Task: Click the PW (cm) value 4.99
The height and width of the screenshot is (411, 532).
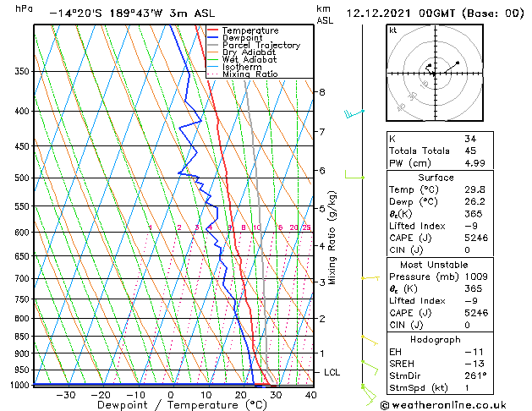Action: [474, 163]
